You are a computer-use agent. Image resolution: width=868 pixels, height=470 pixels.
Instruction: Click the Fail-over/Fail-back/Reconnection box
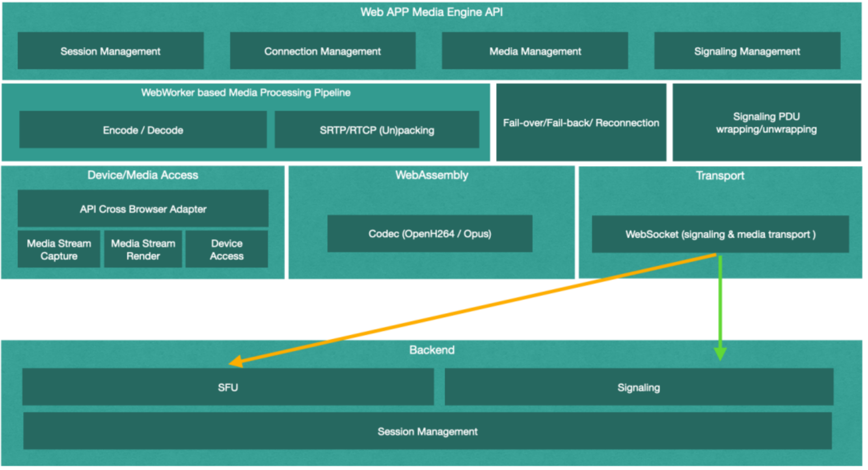click(581, 122)
